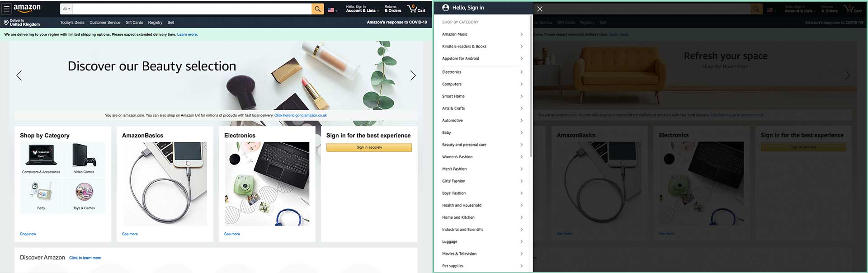Open the US flag language dropdown

point(332,9)
